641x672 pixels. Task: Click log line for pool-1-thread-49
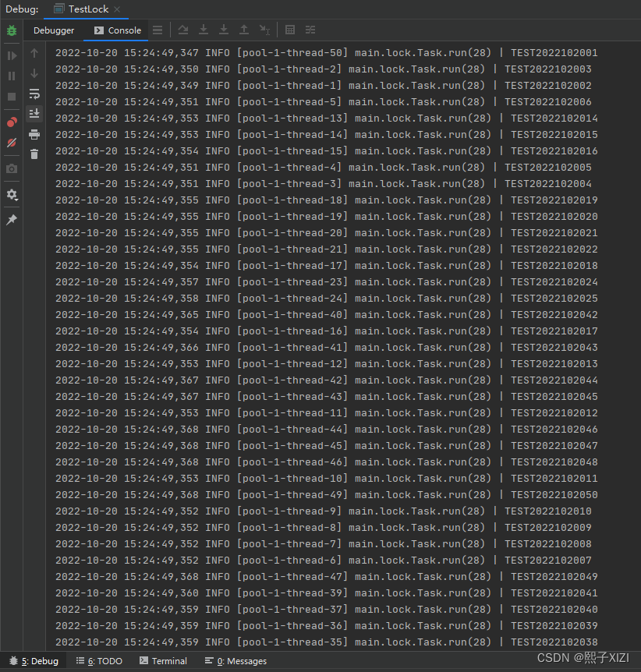pyautogui.click(x=326, y=494)
